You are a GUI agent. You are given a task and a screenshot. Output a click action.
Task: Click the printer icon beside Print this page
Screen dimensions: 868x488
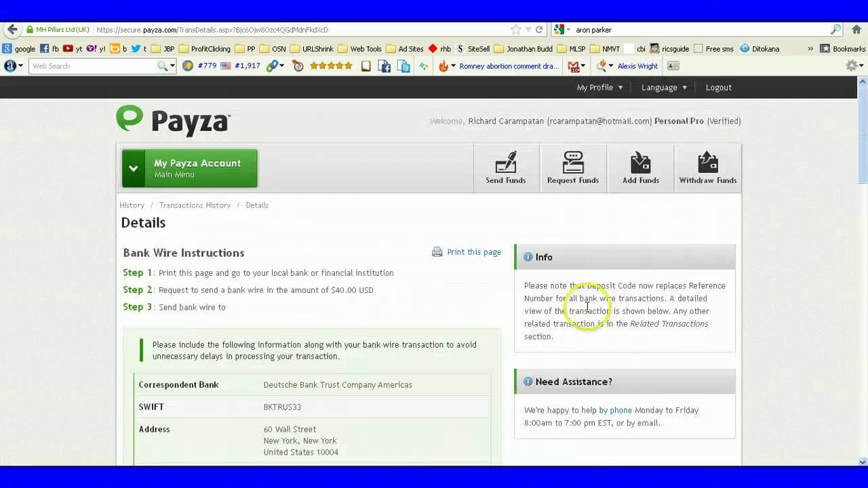pyautogui.click(x=437, y=252)
